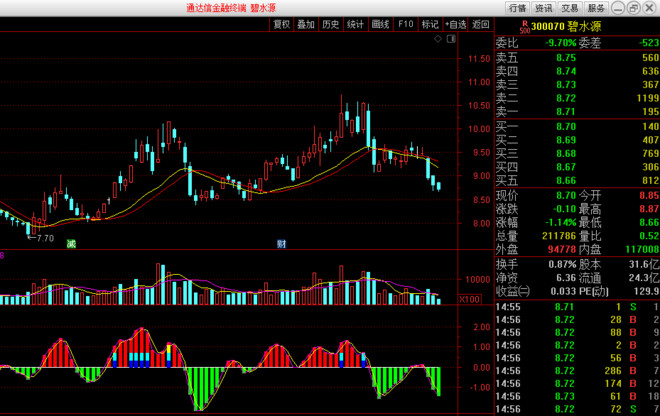Image resolution: width=660 pixels, height=416 pixels.
Task: Select the 买五 row at 8.66
Action: 578,181
